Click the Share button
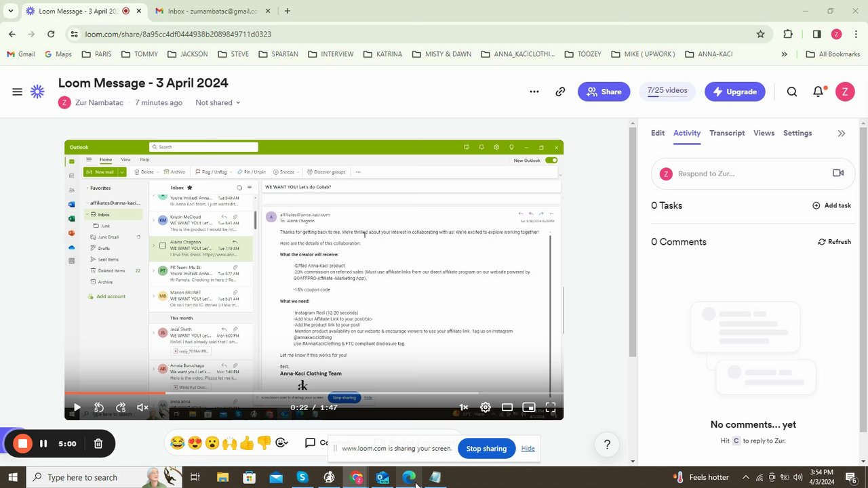This screenshot has height=488, width=868. (x=604, y=91)
